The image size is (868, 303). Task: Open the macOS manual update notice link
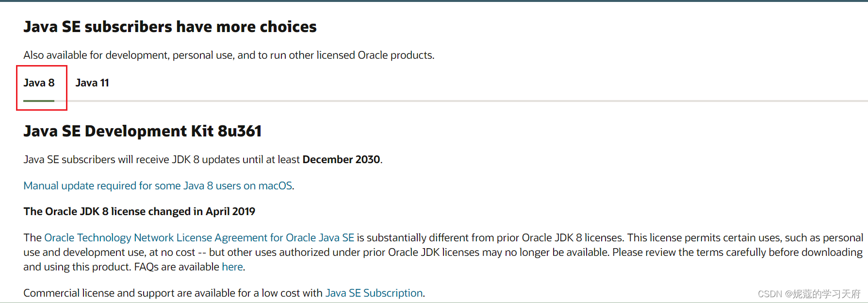[x=158, y=185]
